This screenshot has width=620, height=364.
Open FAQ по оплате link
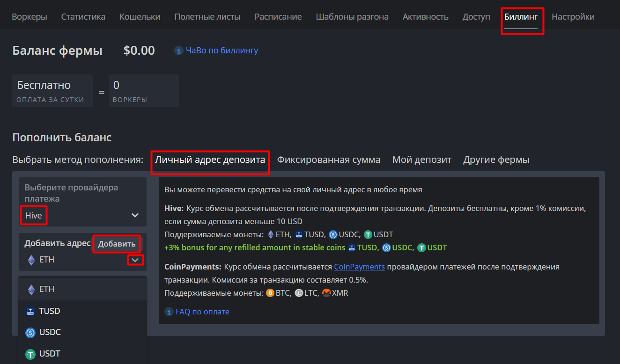[x=202, y=312]
